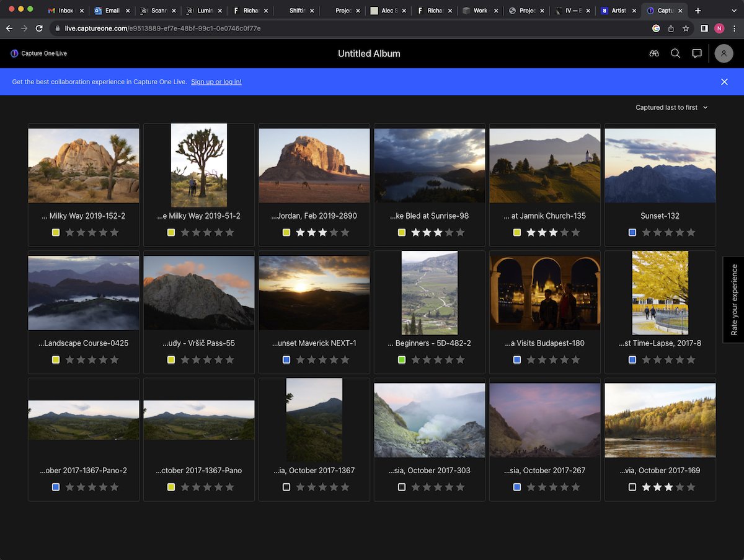Switch to the 'Inbox' browser tab
Image resolution: width=744 pixels, height=560 pixels.
64,10
